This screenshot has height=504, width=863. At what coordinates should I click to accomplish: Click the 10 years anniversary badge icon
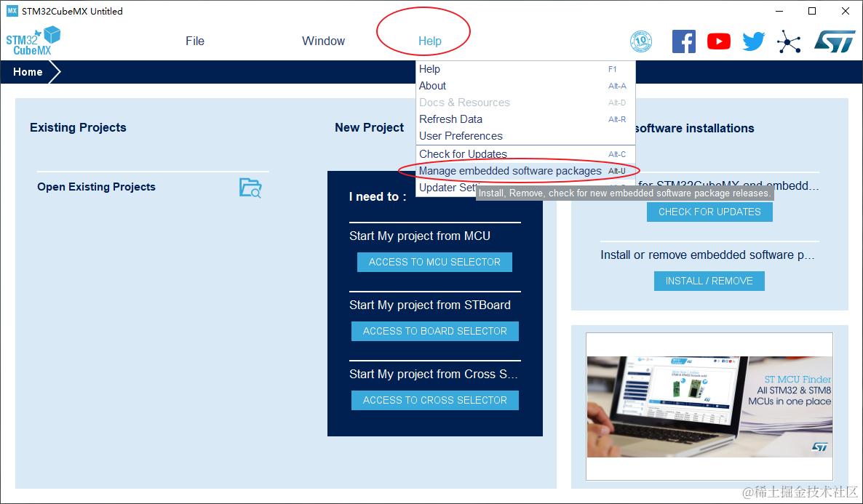click(640, 41)
